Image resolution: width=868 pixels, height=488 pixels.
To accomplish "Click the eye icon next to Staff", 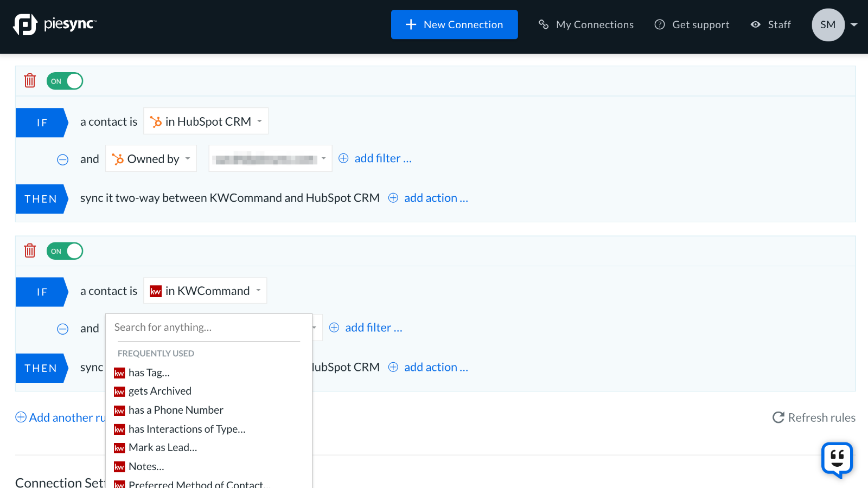I will coord(755,24).
